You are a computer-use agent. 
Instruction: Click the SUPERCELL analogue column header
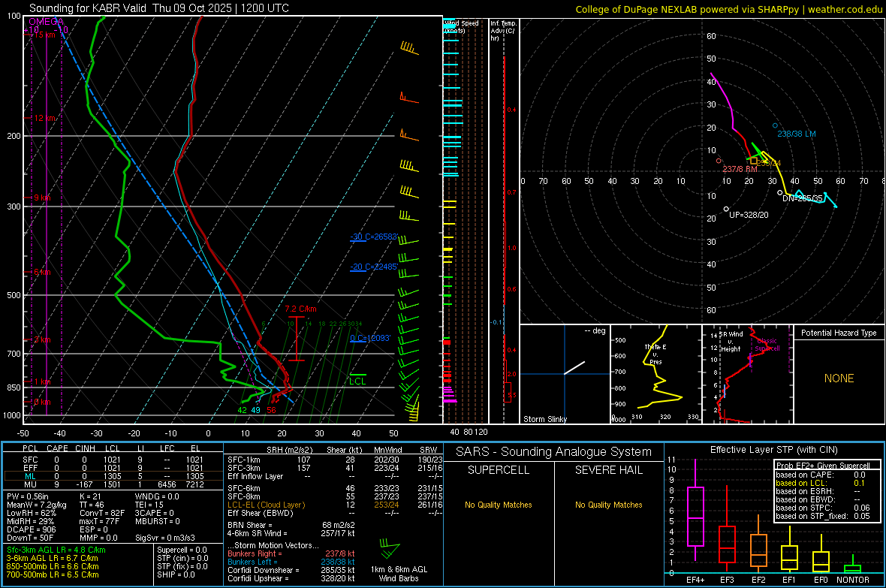pos(499,470)
